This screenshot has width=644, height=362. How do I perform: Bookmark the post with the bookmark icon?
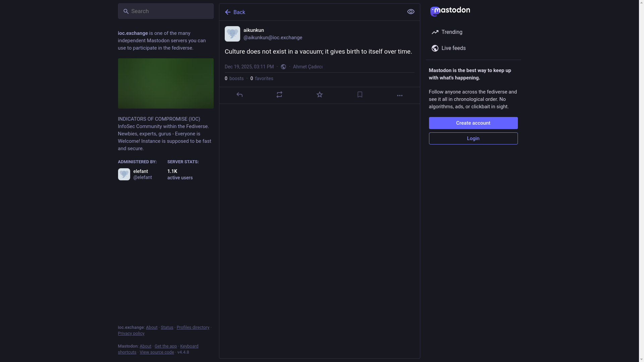[360, 95]
